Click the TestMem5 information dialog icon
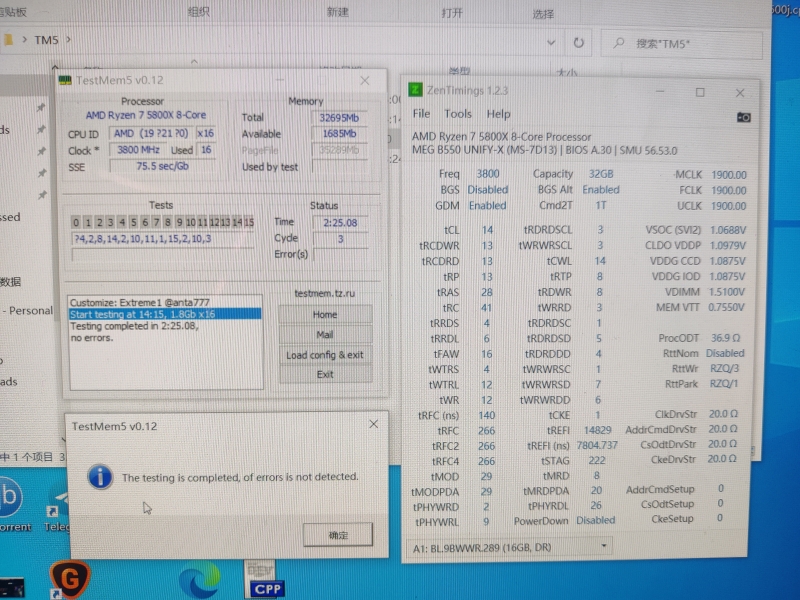 [100, 477]
